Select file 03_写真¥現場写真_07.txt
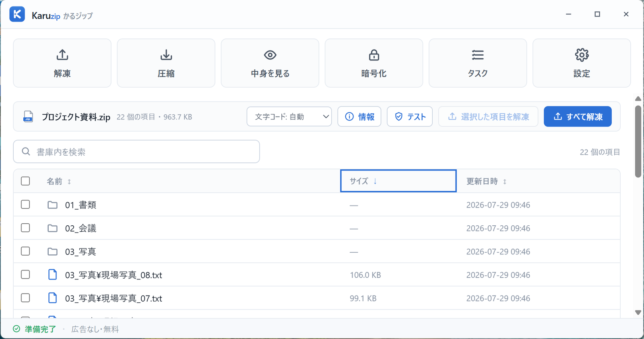 tap(114, 298)
